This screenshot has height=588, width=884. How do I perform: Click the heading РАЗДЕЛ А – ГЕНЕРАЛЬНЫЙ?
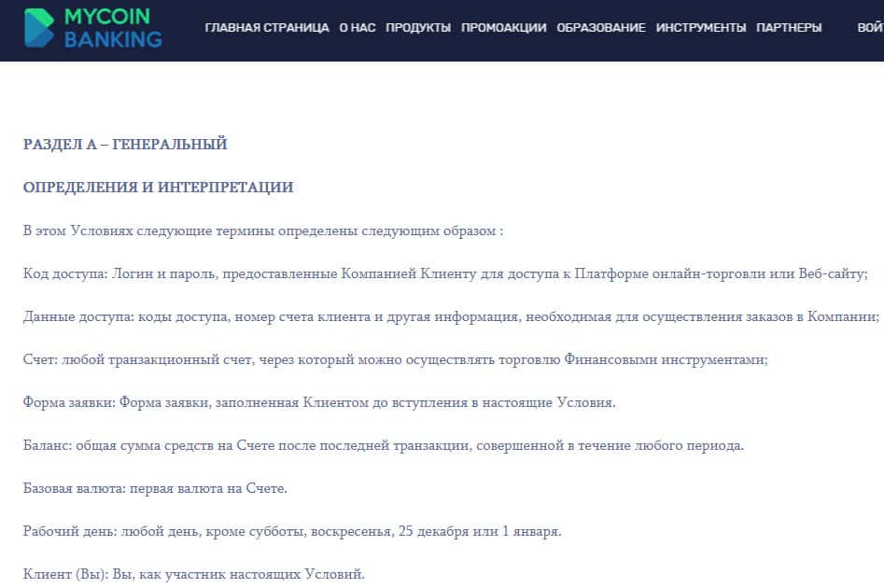point(125,145)
